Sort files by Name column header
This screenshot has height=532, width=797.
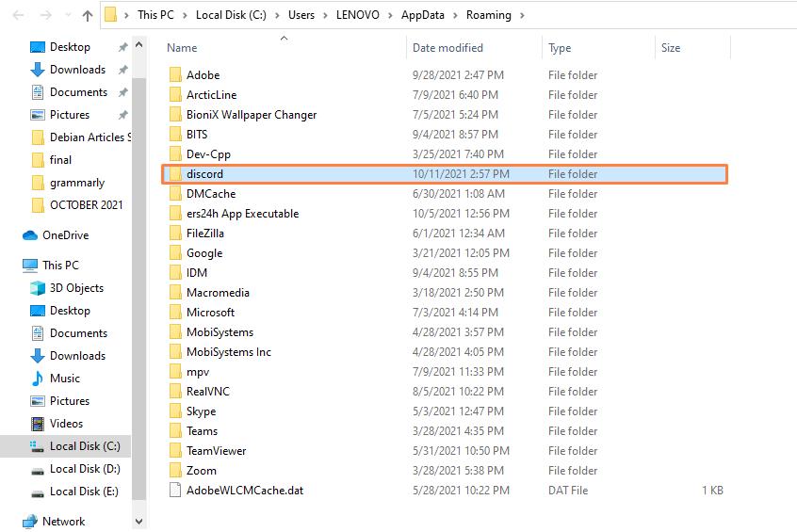click(183, 48)
